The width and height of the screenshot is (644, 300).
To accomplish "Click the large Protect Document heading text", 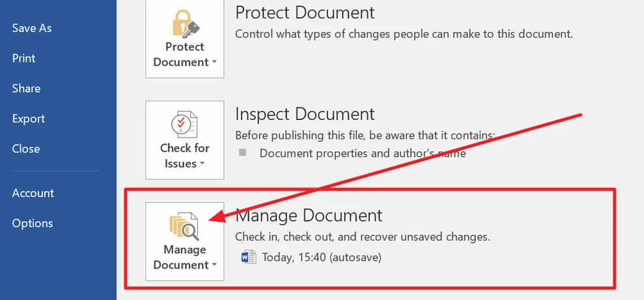I will tap(305, 12).
